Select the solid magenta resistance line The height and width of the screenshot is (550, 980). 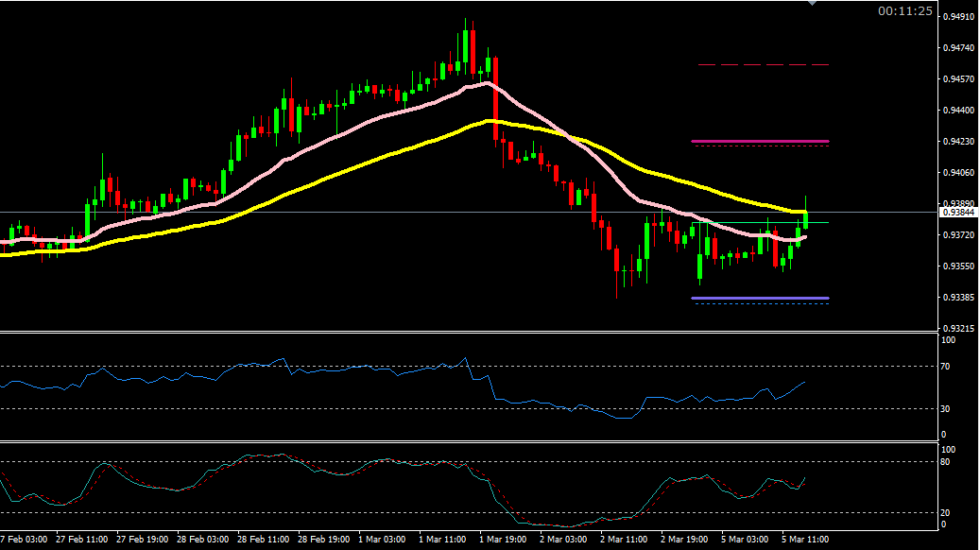click(760, 141)
